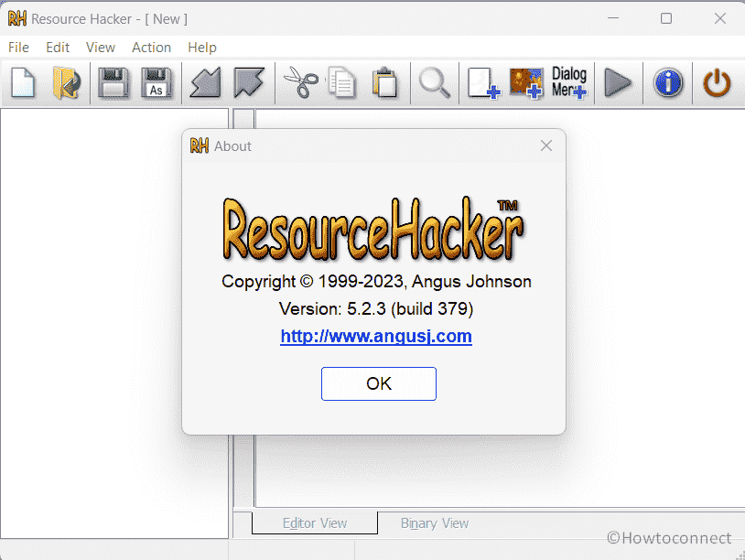Select the Cut scissors icon
The image size is (745, 560).
tap(299, 83)
